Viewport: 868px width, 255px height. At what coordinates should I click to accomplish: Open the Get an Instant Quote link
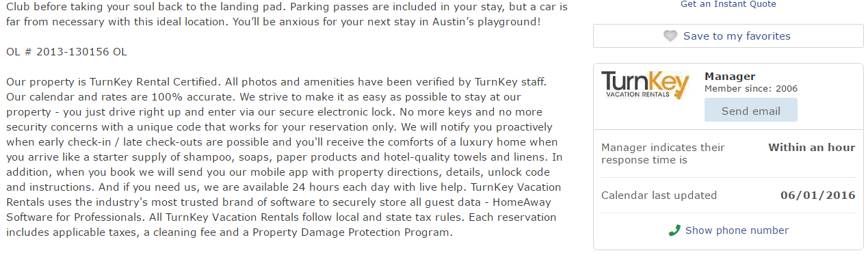click(x=728, y=4)
